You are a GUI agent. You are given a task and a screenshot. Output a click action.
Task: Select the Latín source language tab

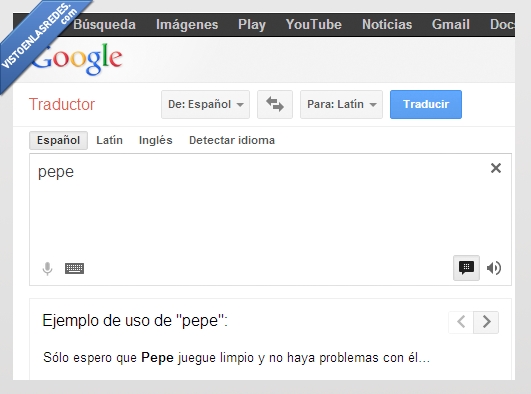tap(109, 140)
